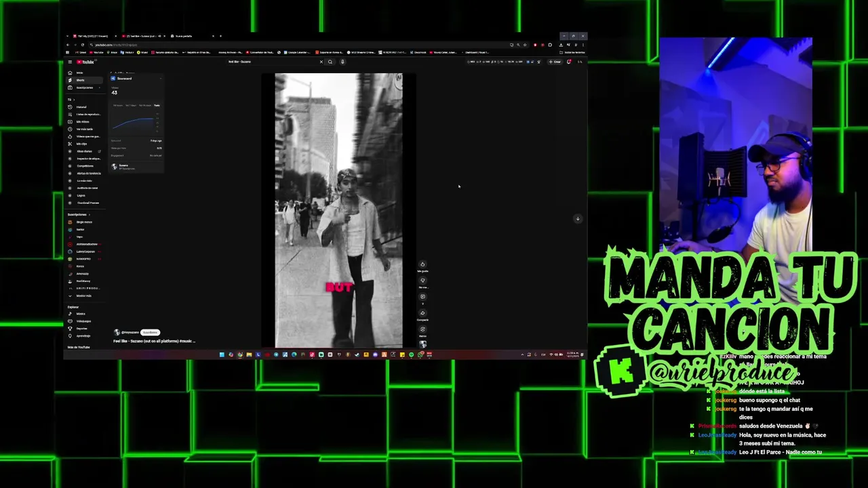Open Ideas diarias tool link
The image size is (868, 488).
84,151
